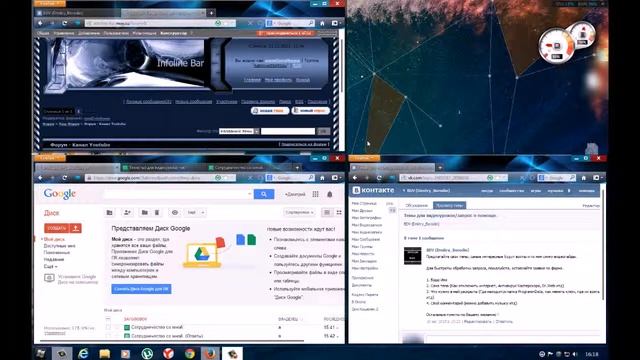Viewport: 640px width, 360px height.
Task: Click the horizontal scrollbar in Drive window
Action: (x=171, y=340)
